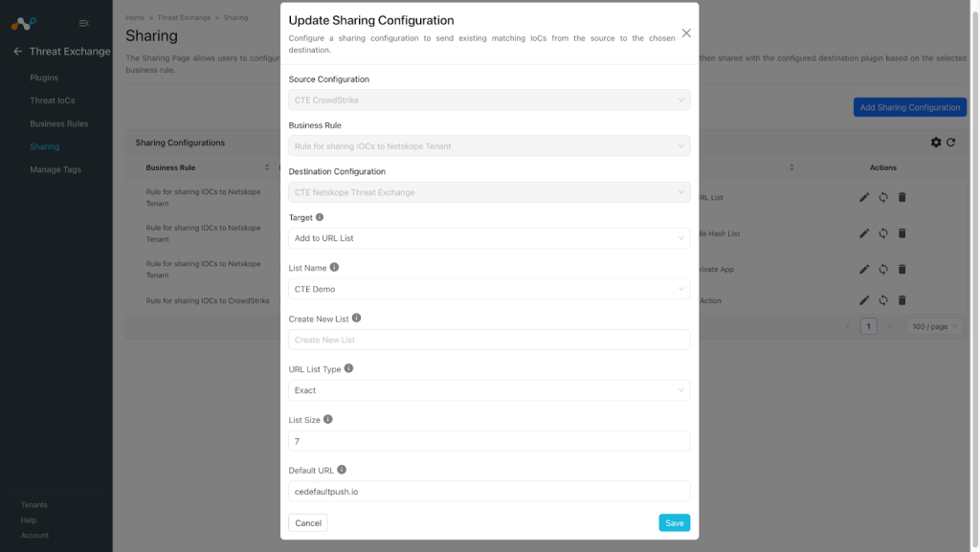Go to Business Rules in sidebar
This screenshot has height=552, width=980.
pyautogui.click(x=58, y=123)
